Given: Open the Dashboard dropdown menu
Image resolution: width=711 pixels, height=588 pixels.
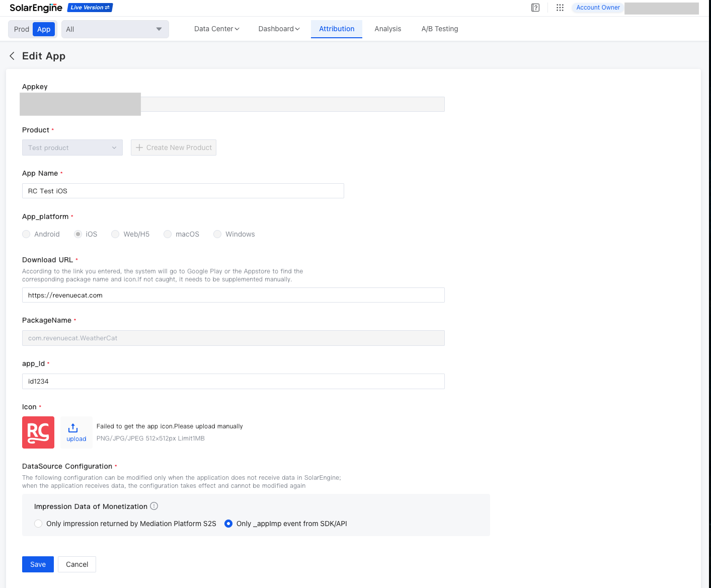Looking at the screenshot, I should [279, 29].
